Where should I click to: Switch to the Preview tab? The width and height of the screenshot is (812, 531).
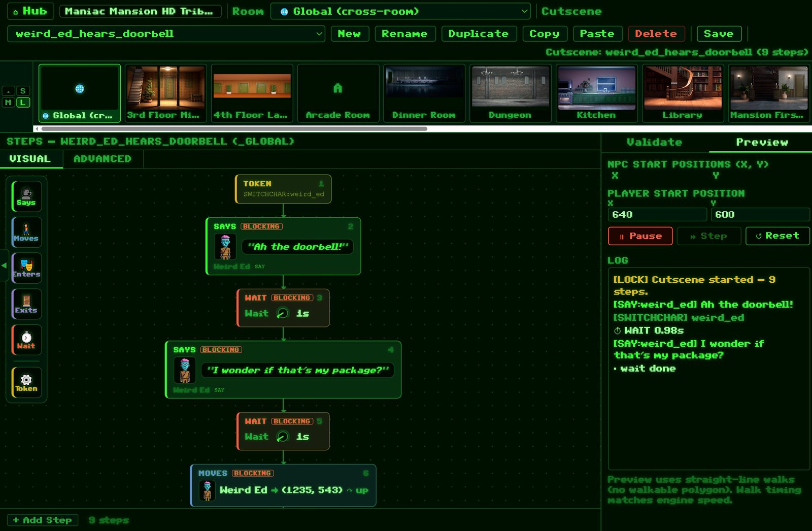[762, 142]
